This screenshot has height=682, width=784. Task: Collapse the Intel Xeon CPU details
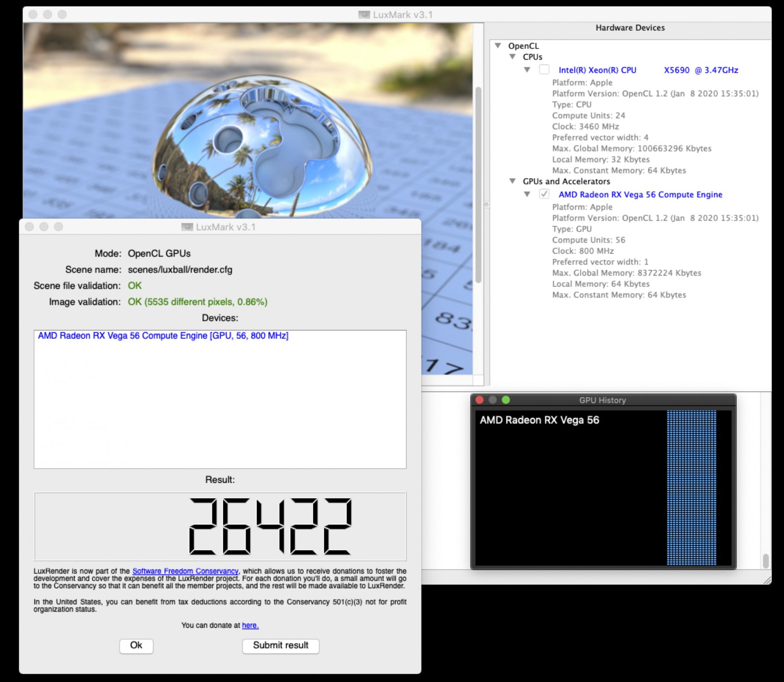[x=527, y=69]
